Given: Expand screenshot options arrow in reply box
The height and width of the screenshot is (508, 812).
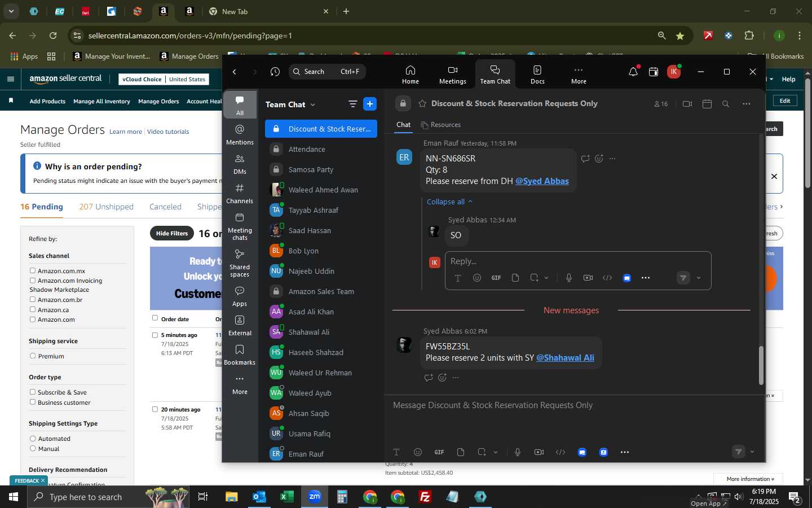Looking at the screenshot, I should point(546,278).
